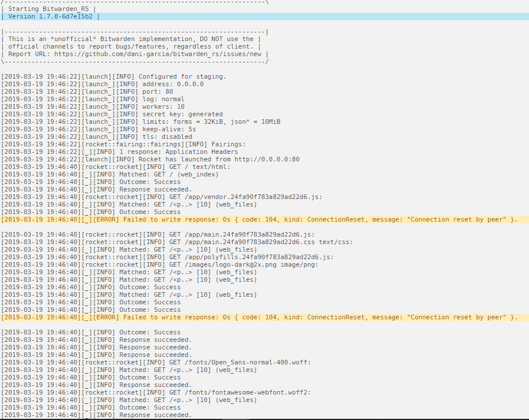Select the 'Starting Bitwarden_RS' banner line

pyautogui.click(x=49, y=9)
